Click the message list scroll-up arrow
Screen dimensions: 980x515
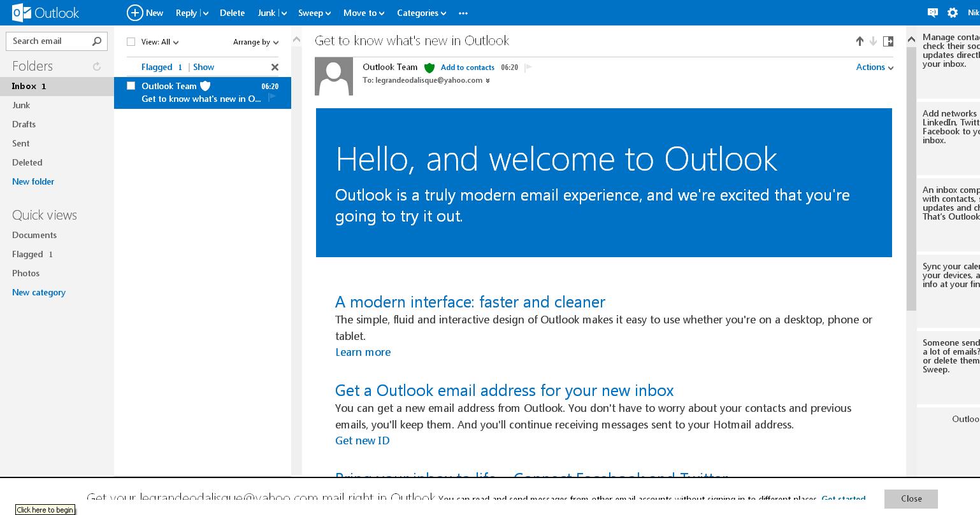click(x=296, y=39)
